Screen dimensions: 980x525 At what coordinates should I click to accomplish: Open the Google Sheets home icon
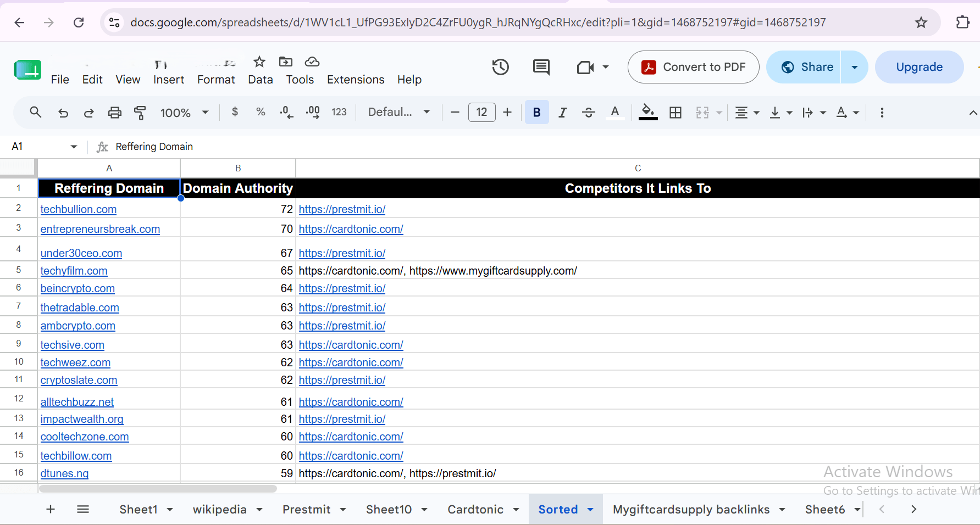27,70
